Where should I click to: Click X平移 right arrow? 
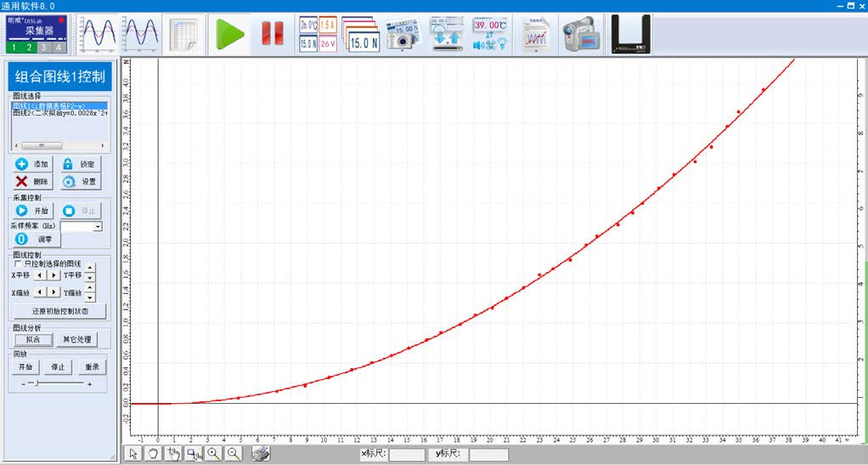pyautogui.click(x=54, y=275)
